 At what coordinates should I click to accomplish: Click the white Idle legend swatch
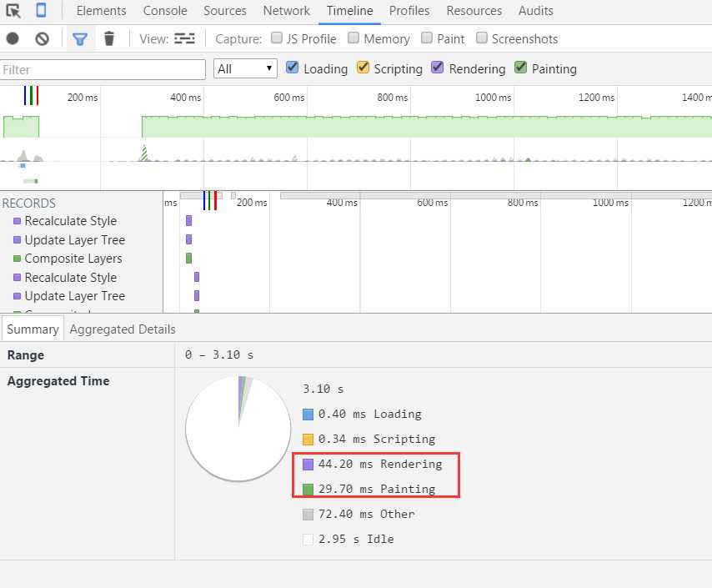[308, 540]
